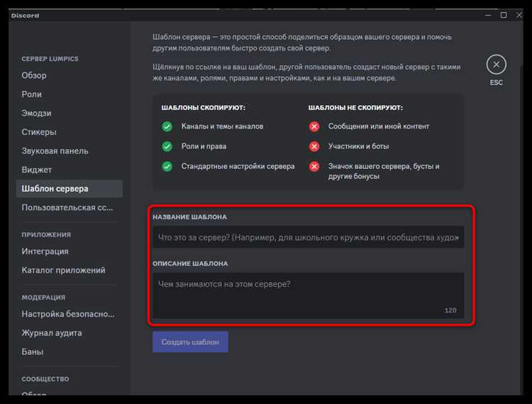Click the МОДЕРАЦИЯ section header

[43, 297]
